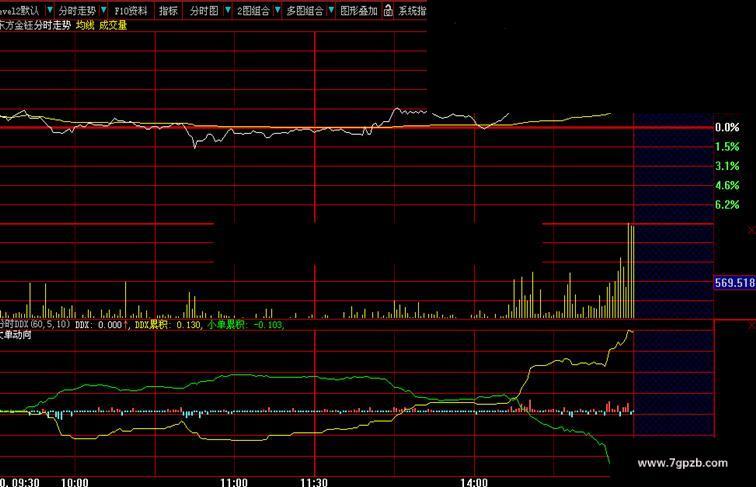The image size is (756, 487).
Task: Click the 4.6% price axis label
Action: click(727, 185)
